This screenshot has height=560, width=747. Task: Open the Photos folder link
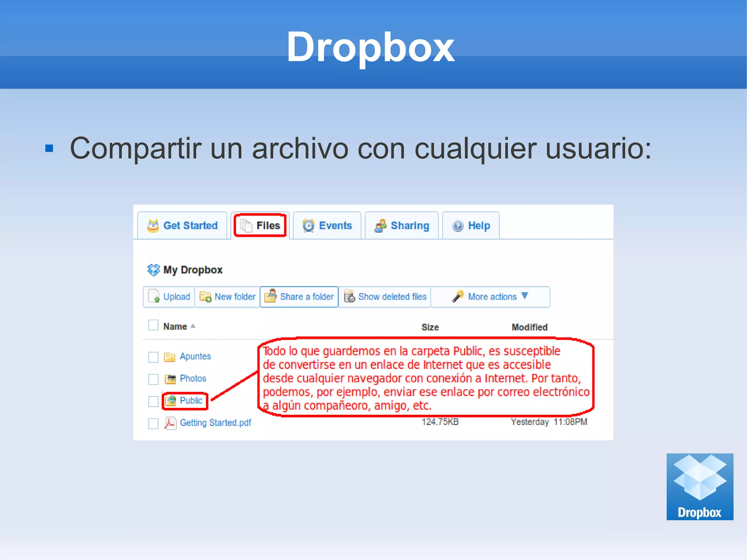click(x=193, y=379)
